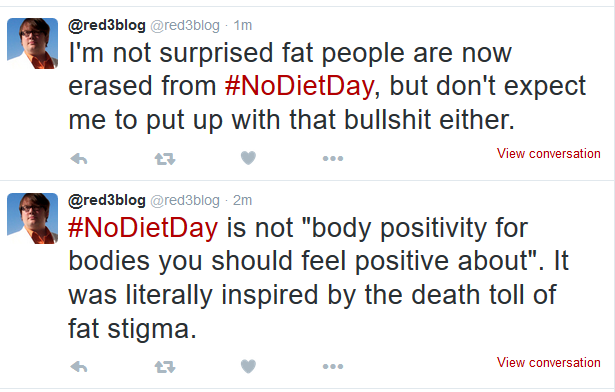Viewport: 615px width, 392px height.
Task: Retweet the body positivity tweet
Action: click(165, 367)
